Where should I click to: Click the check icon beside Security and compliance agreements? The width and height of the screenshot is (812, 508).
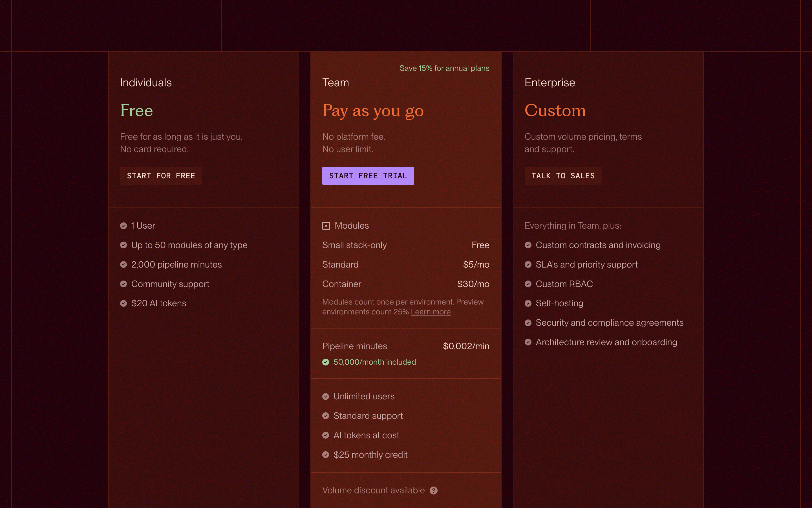(x=528, y=323)
